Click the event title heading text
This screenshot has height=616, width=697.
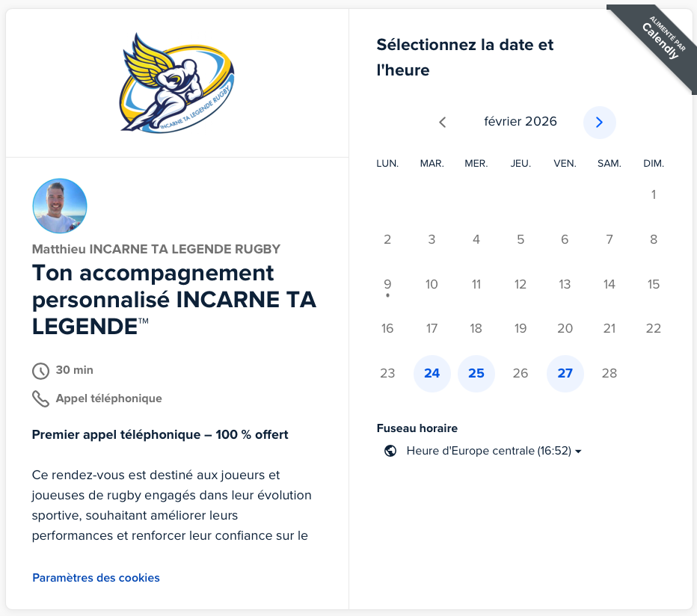click(174, 300)
